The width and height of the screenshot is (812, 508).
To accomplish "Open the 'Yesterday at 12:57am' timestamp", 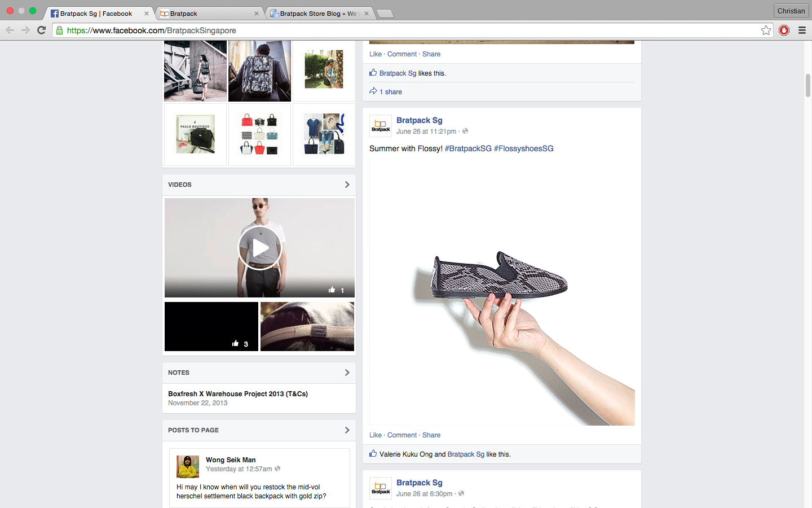I will 239,469.
